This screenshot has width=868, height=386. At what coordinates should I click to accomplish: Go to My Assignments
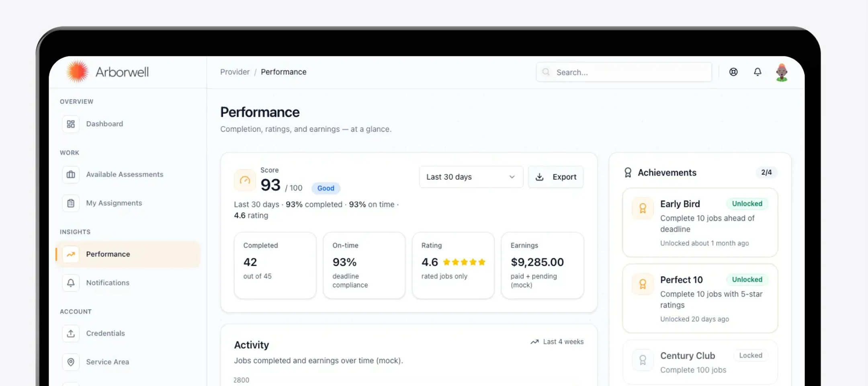click(x=128, y=203)
